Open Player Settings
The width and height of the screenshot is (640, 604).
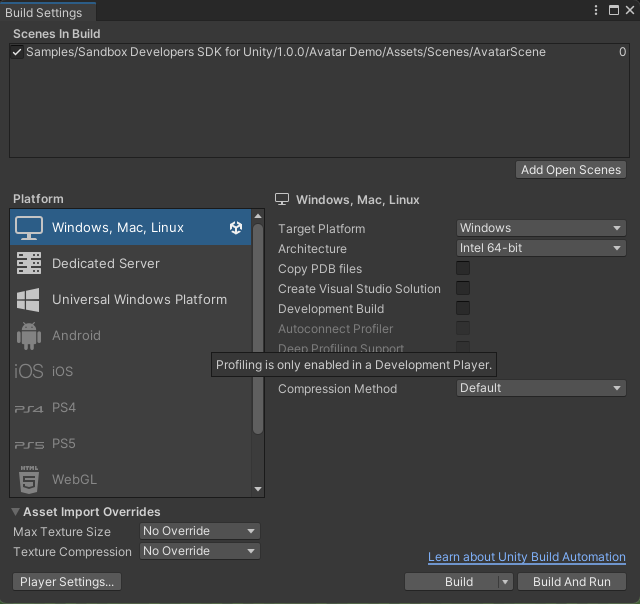(x=67, y=582)
